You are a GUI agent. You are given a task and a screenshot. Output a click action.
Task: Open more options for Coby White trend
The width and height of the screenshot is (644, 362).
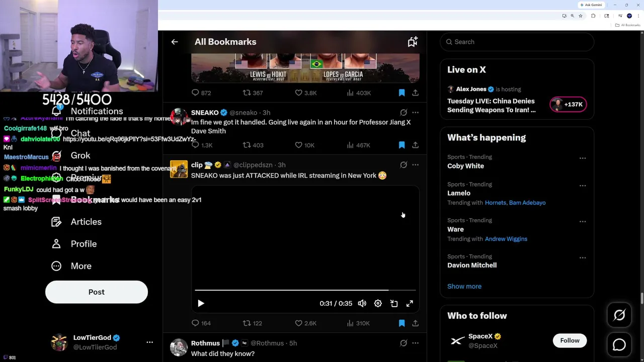click(583, 158)
